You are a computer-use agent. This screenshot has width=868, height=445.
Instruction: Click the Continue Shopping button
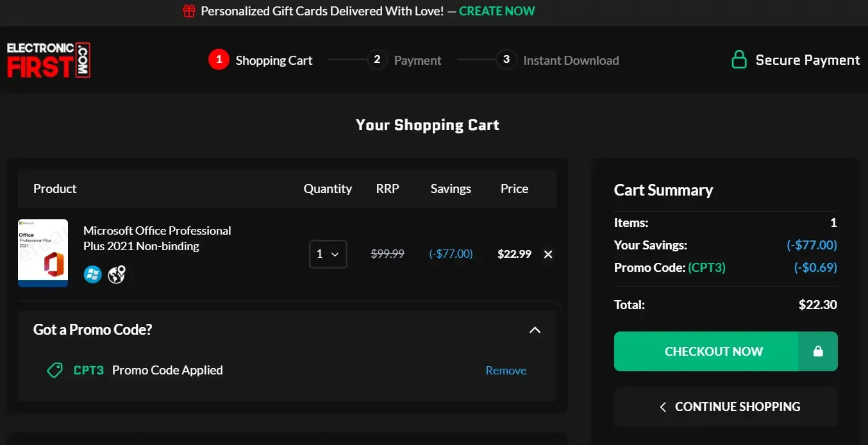pos(726,407)
